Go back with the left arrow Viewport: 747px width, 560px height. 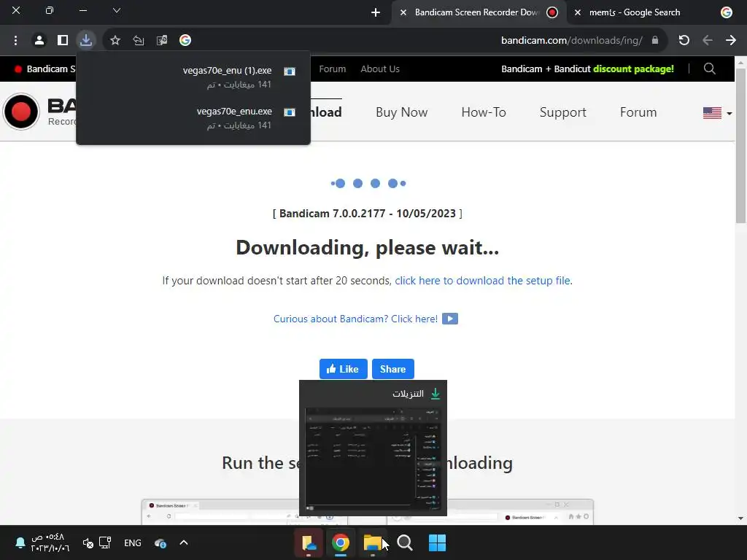(708, 40)
